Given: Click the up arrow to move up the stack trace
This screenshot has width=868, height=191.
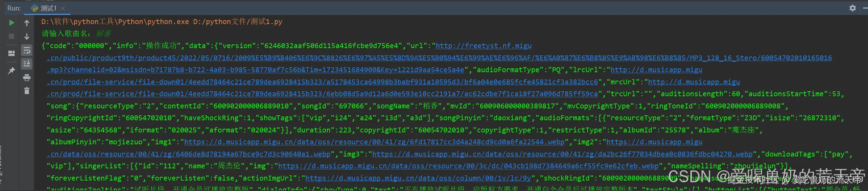Looking at the screenshot, I should click(27, 23).
